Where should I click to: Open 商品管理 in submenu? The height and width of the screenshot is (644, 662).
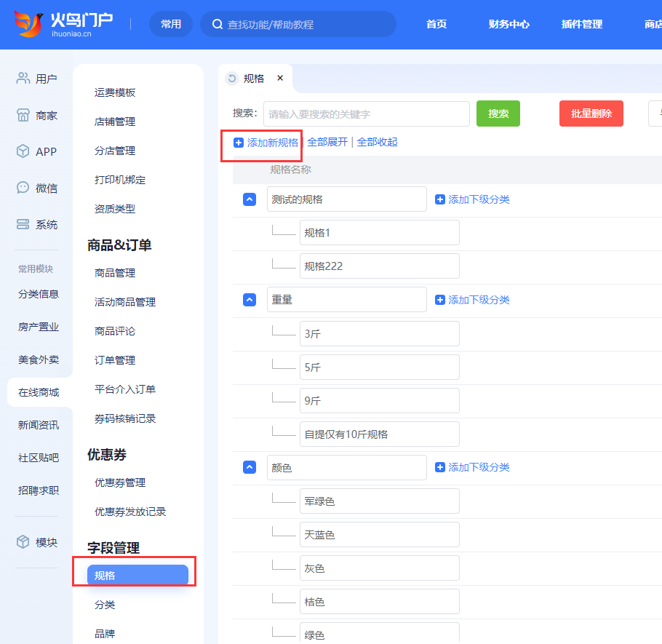tap(115, 273)
